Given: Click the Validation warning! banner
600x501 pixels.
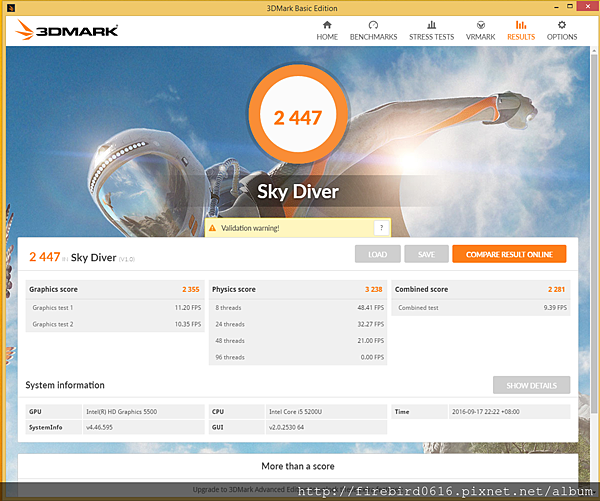Looking at the screenshot, I should tap(298, 228).
